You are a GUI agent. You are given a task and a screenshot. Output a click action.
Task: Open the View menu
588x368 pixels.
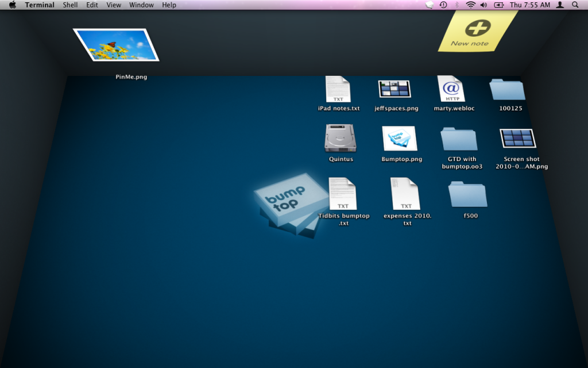[113, 5]
